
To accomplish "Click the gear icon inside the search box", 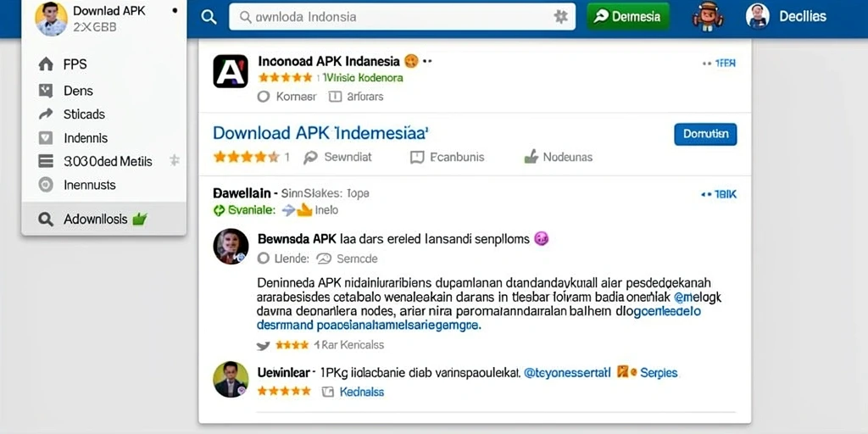I will (x=561, y=17).
